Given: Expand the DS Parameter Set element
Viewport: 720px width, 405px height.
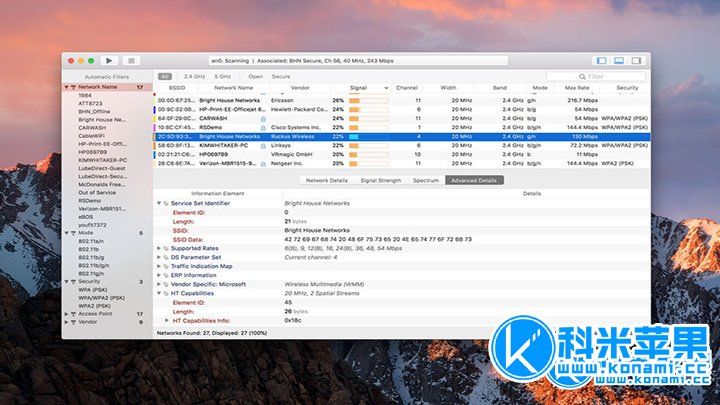Looking at the screenshot, I should click(x=159, y=258).
